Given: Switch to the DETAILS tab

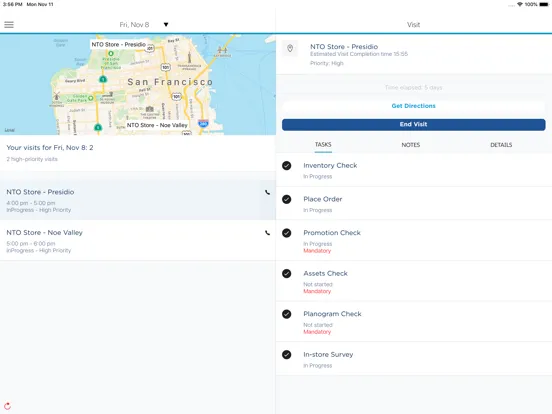Looking at the screenshot, I should tap(501, 145).
